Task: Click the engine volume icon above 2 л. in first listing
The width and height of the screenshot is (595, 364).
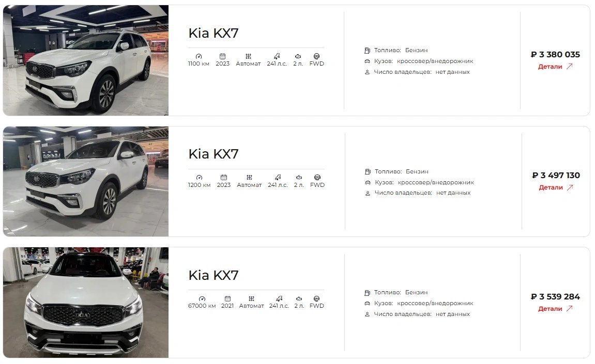Action: 298,56
